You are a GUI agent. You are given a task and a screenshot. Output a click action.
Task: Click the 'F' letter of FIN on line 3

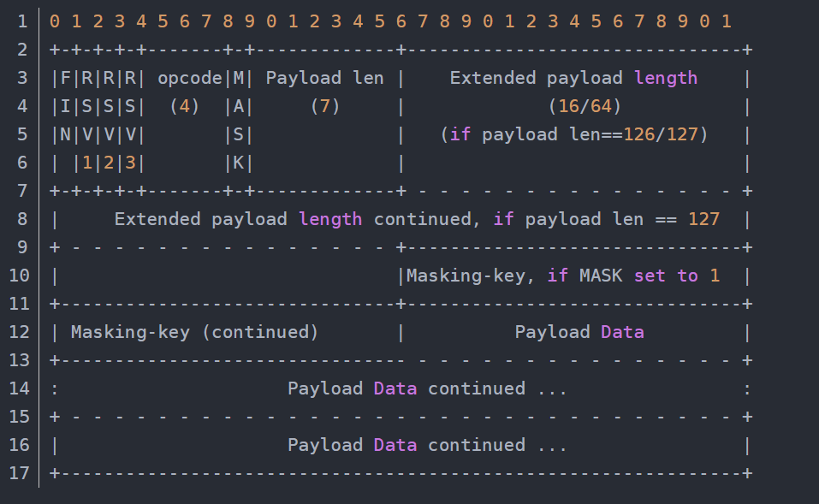click(x=65, y=79)
